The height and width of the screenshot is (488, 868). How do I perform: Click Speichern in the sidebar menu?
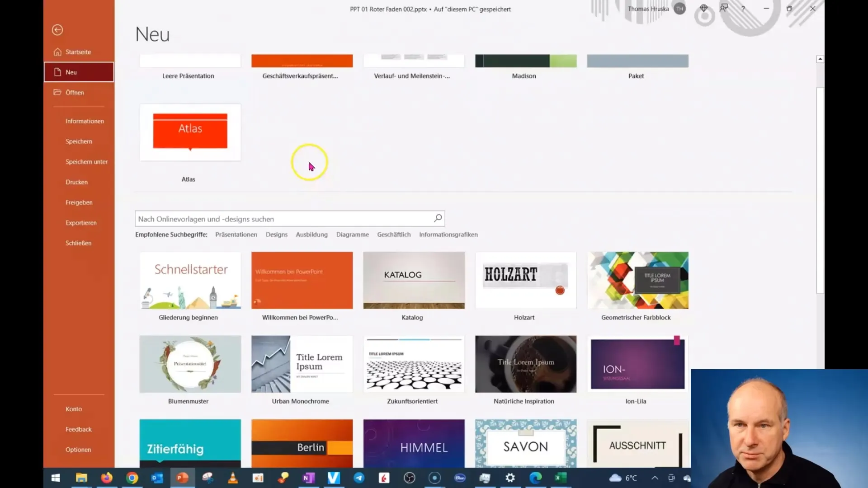click(x=79, y=141)
